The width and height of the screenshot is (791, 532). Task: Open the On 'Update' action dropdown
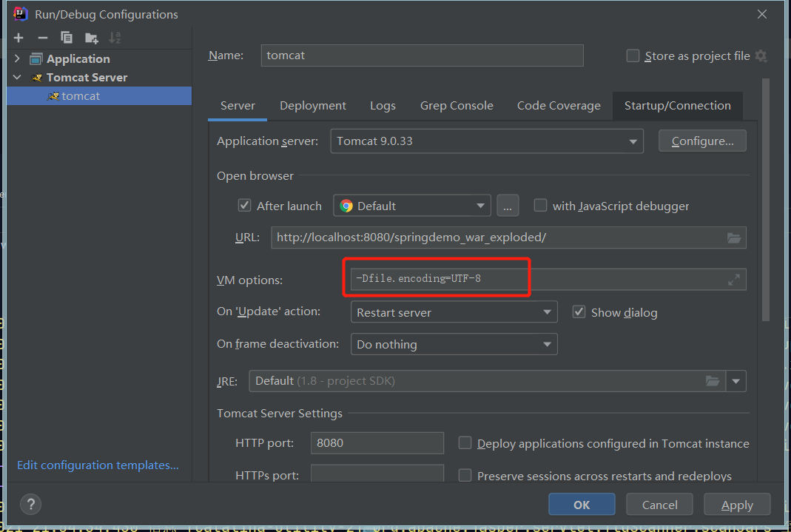[454, 312]
